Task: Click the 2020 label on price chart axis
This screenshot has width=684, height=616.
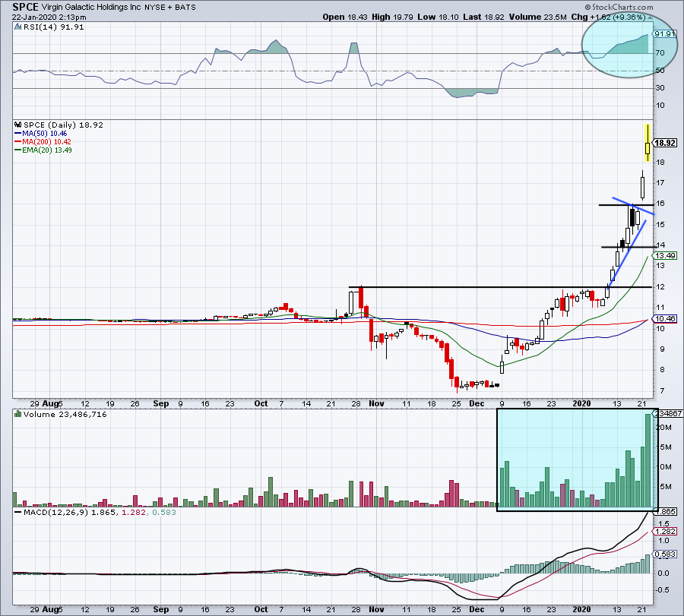Action: point(581,403)
